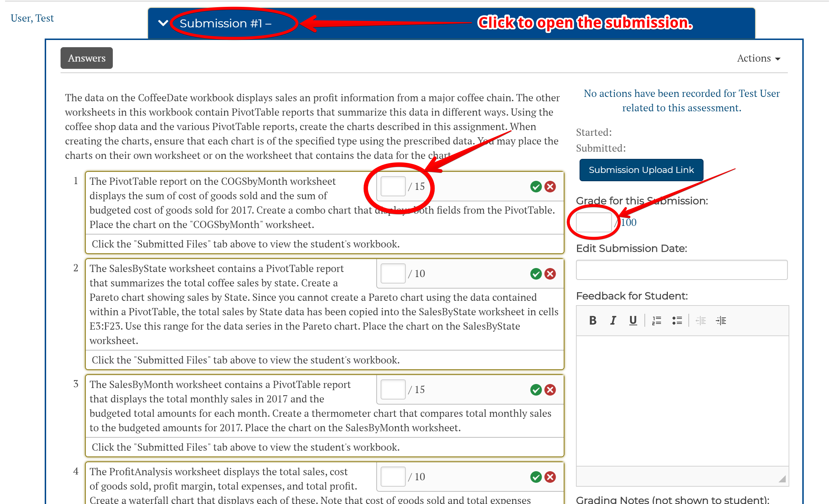Toggle underline in feedback editor
834x504 pixels.
pyautogui.click(x=633, y=320)
